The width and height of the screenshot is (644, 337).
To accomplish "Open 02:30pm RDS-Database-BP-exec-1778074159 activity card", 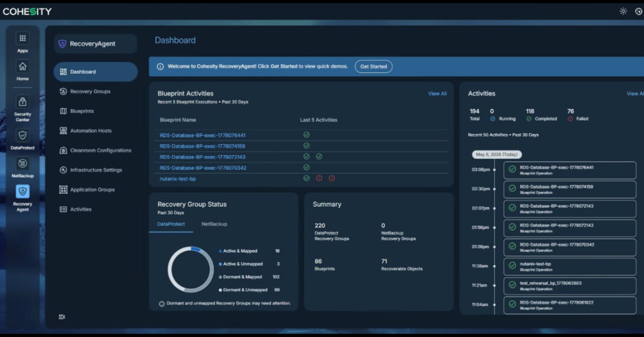I will [x=570, y=189].
